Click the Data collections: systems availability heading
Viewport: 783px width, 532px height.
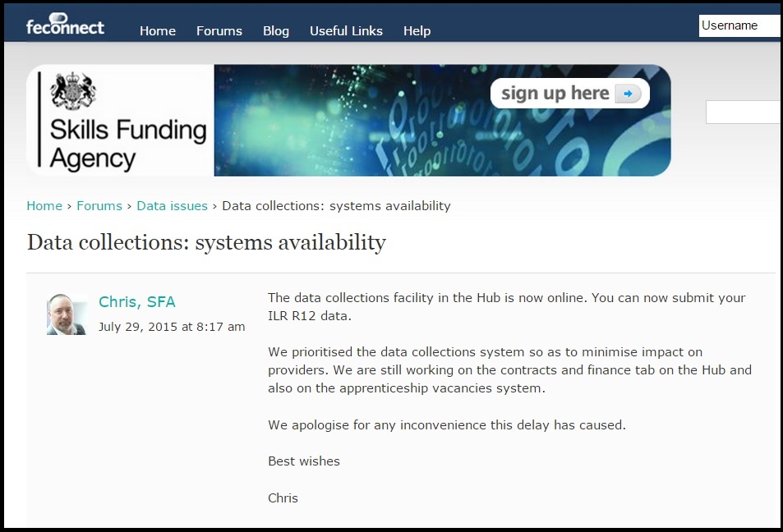206,243
